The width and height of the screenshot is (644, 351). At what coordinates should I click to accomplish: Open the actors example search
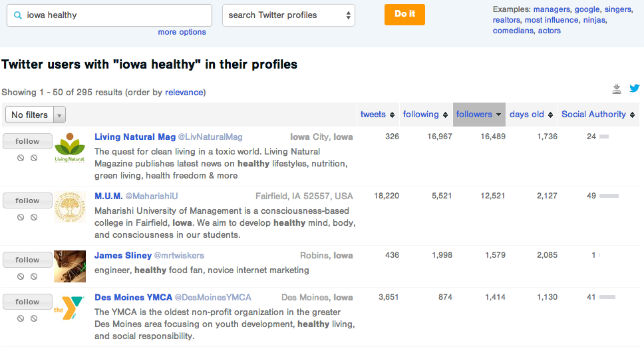[550, 31]
